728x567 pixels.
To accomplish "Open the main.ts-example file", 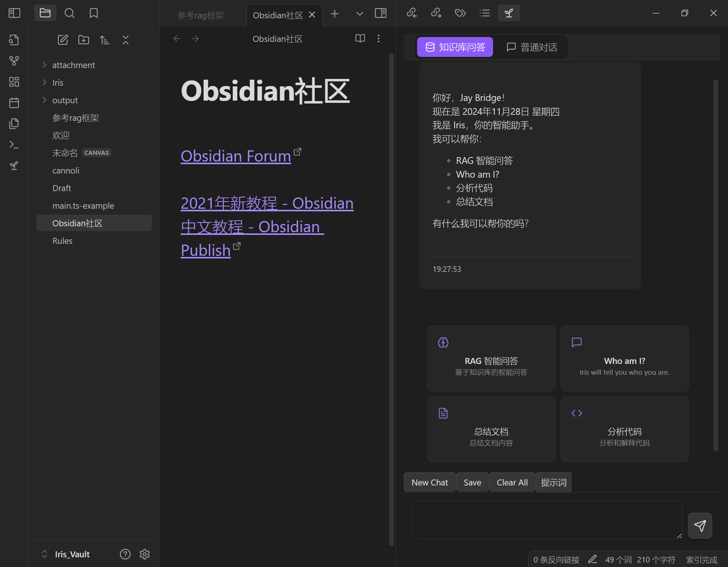I will click(x=94, y=206).
